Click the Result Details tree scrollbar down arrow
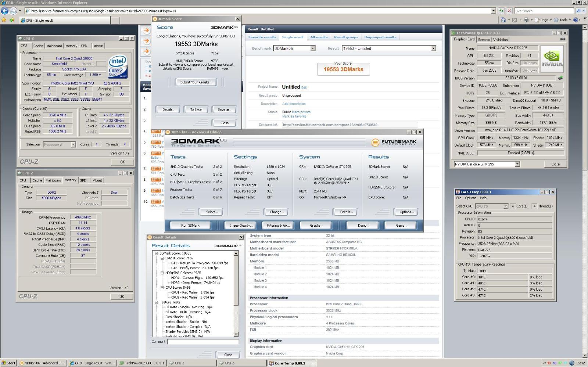The image size is (588, 367). (x=236, y=334)
